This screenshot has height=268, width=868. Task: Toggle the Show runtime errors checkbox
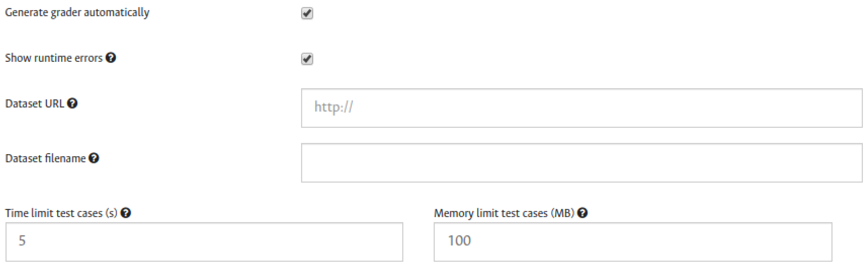pos(307,59)
